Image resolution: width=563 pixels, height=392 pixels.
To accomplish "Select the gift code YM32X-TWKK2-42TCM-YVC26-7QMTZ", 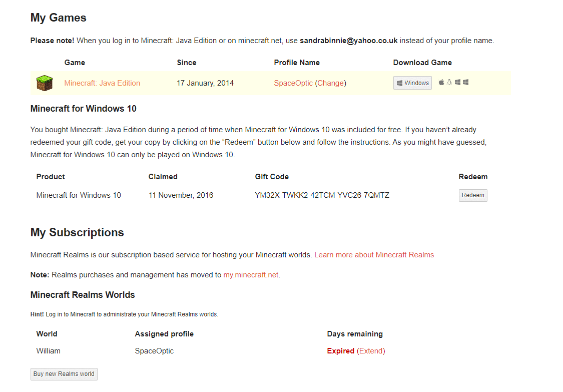I will tap(322, 195).
